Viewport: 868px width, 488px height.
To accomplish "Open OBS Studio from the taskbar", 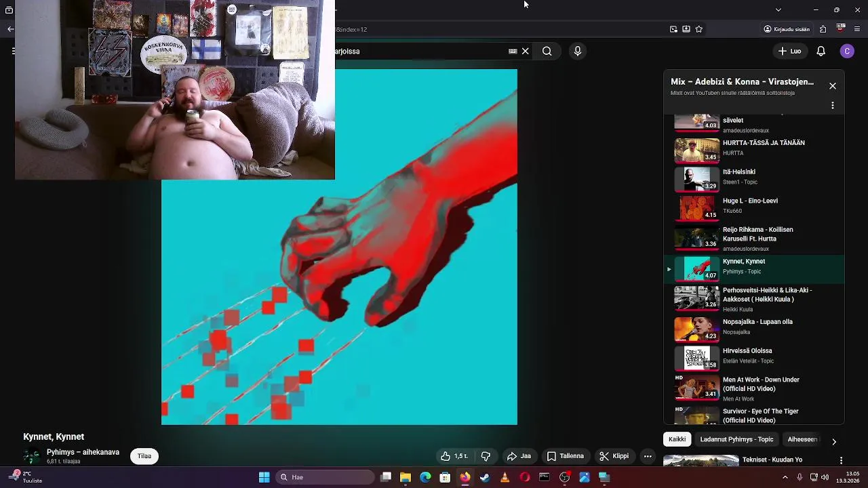I will [564, 477].
